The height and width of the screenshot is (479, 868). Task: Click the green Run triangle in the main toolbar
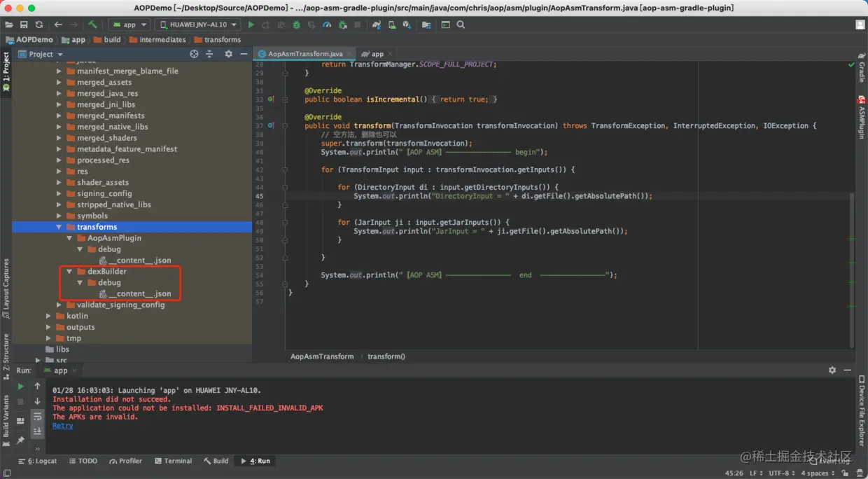251,25
